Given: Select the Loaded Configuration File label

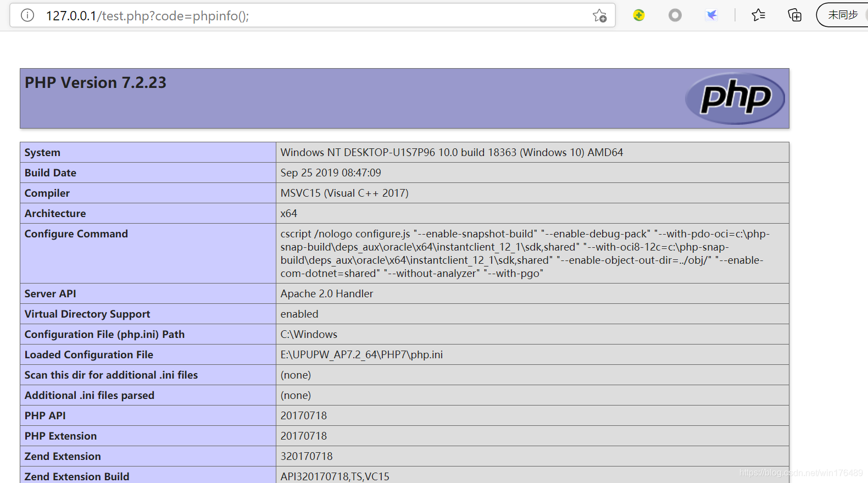Looking at the screenshot, I should click(x=89, y=355).
